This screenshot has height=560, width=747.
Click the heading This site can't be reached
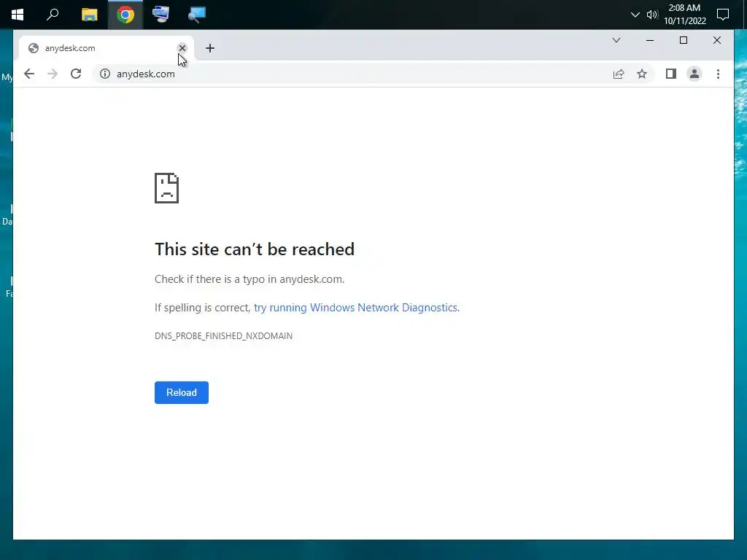[255, 249]
